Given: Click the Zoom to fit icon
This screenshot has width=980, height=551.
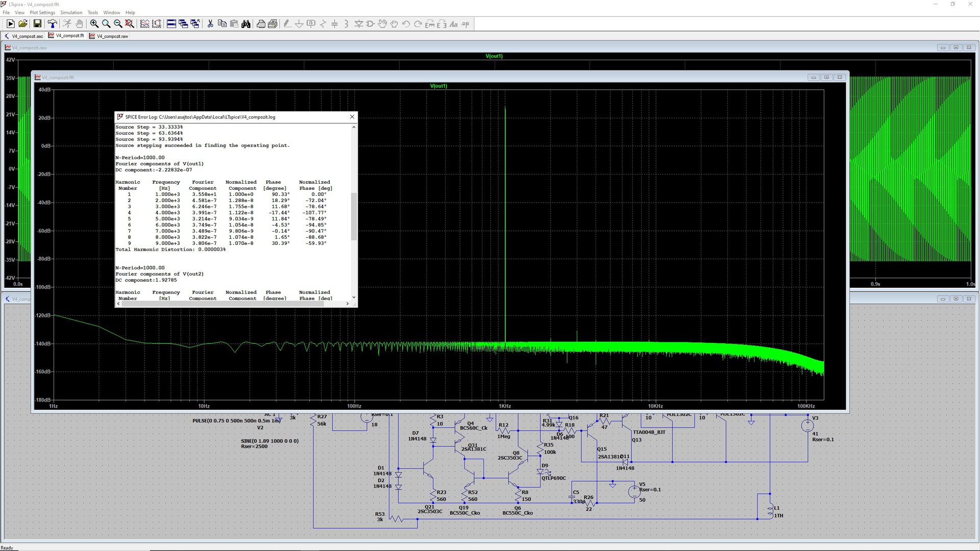Looking at the screenshot, I should (130, 24).
